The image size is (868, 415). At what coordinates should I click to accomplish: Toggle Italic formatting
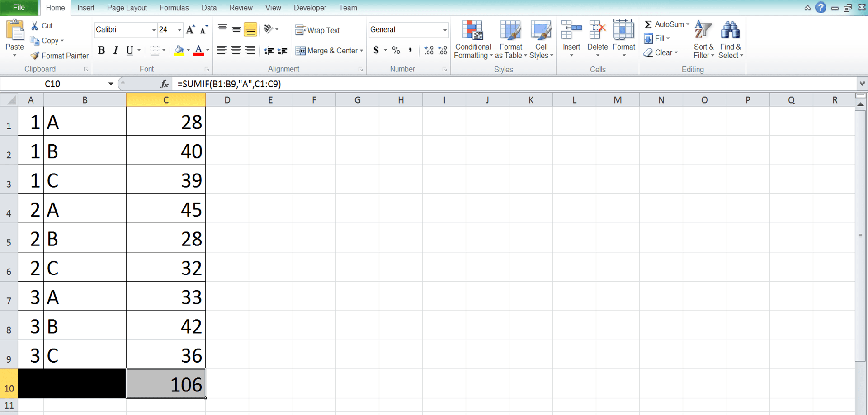point(116,50)
